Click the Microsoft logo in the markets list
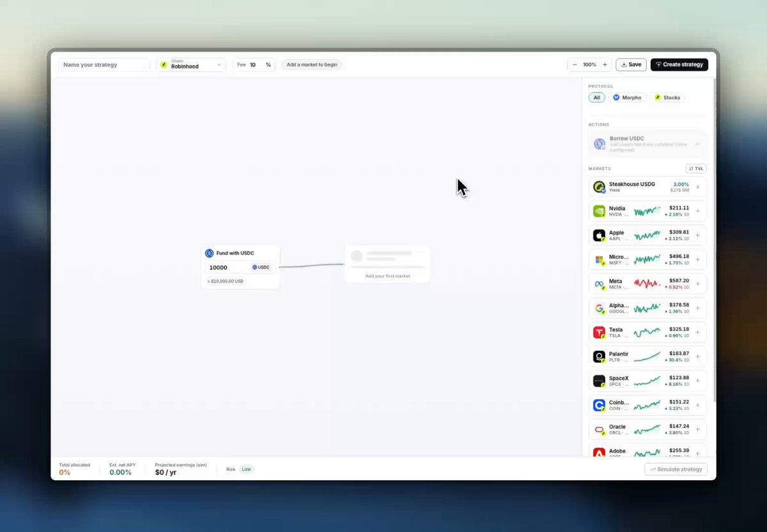767x532 pixels. coord(599,259)
